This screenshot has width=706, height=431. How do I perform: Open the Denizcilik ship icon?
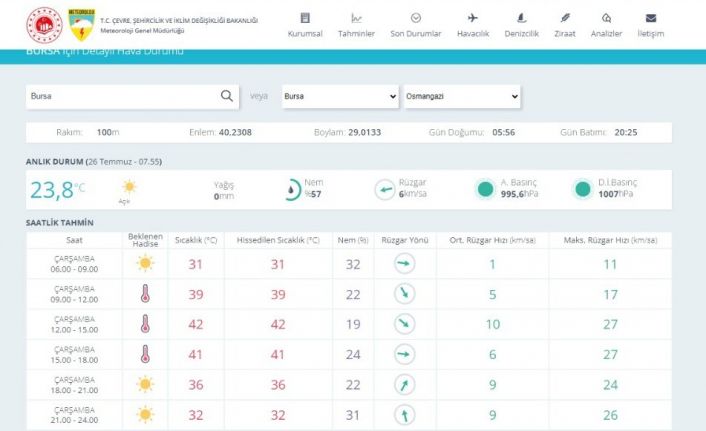[x=521, y=18]
